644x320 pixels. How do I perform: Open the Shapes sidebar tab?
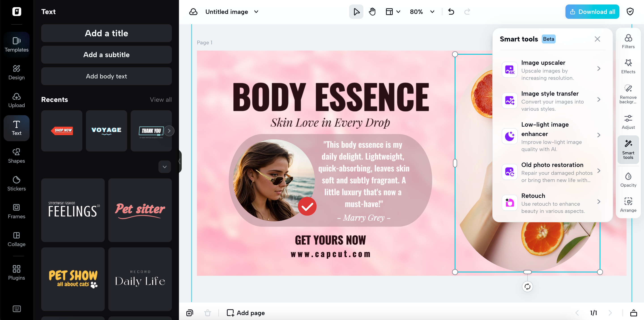click(x=17, y=156)
